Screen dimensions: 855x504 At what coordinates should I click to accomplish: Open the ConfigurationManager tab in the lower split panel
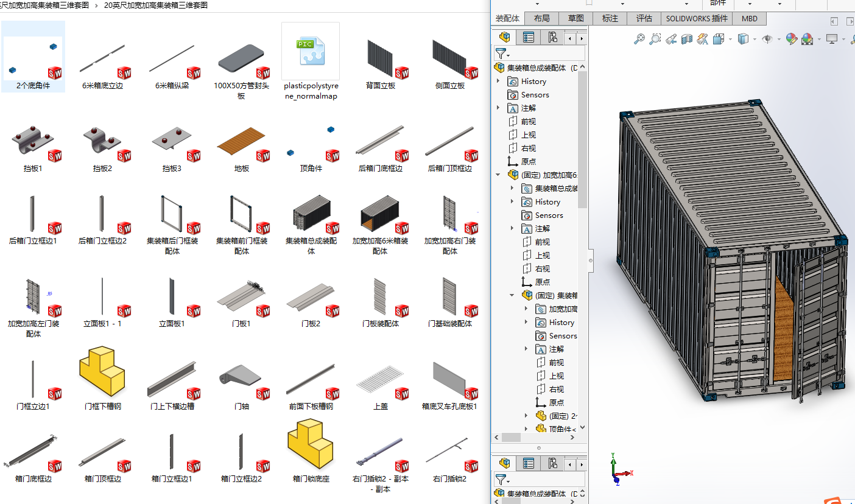click(x=552, y=463)
